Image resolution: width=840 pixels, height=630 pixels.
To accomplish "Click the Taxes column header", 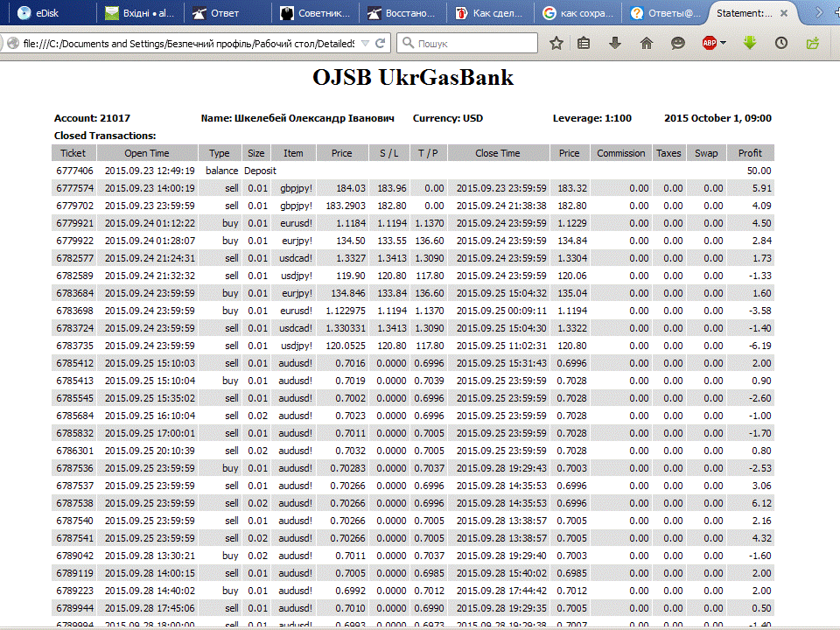I will pyautogui.click(x=668, y=153).
